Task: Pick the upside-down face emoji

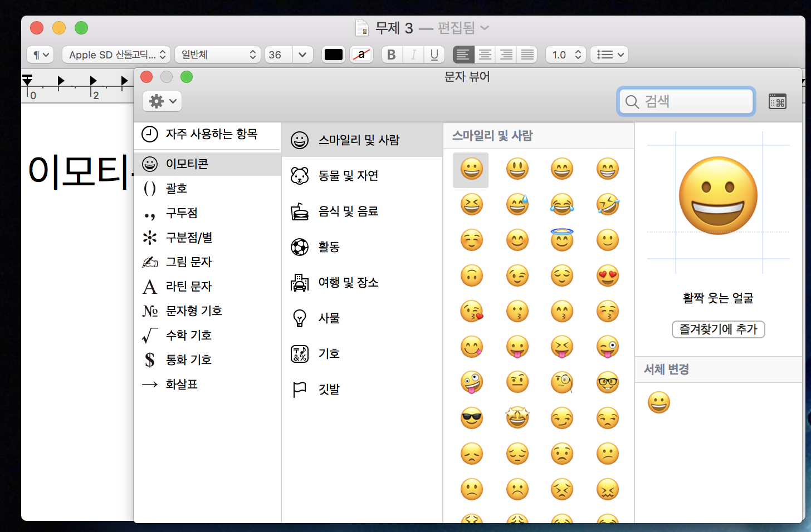Action: pyautogui.click(x=472, y=275)
